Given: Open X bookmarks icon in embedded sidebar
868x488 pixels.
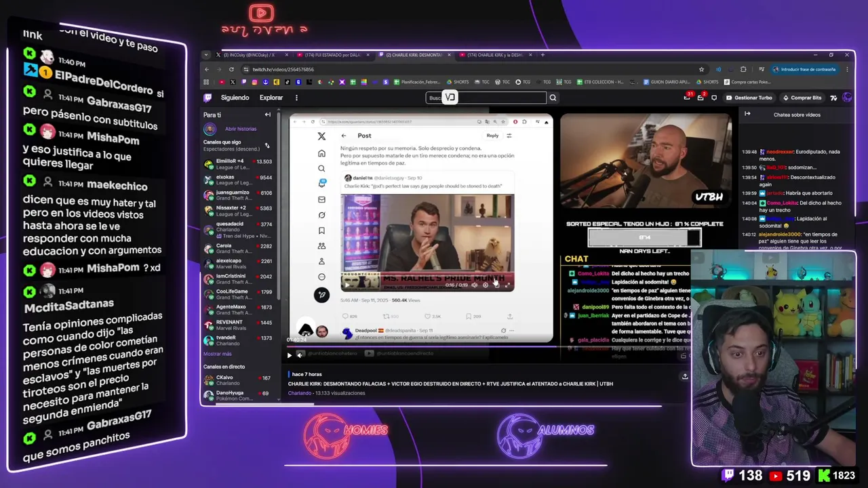Looking at the screenshot, I should click(321, 230).
